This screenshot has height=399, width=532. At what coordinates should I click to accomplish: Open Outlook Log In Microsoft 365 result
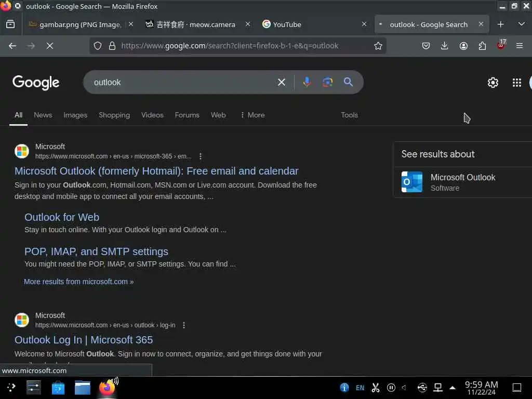[x=84, y=340]
